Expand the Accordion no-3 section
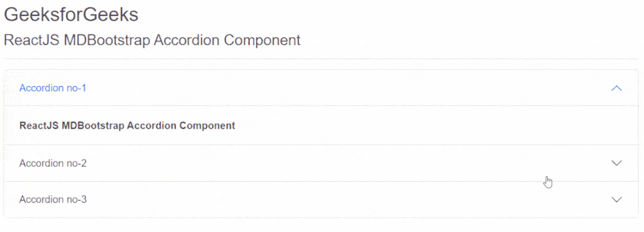 pos(321,199)
